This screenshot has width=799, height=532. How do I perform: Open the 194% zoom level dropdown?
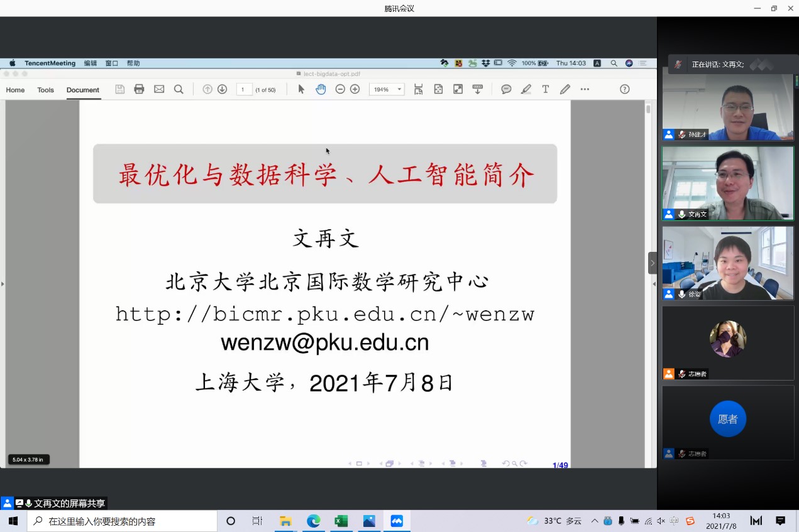pos(387,89)
